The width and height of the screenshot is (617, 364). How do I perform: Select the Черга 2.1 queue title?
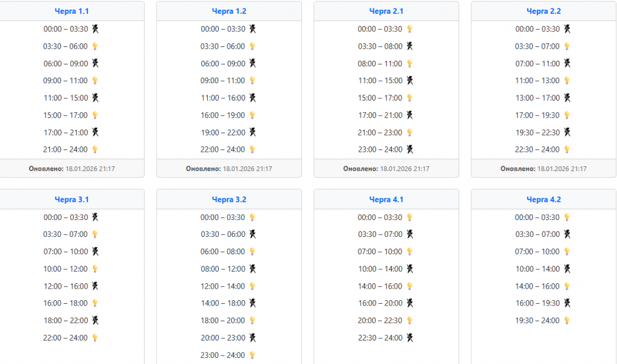point(386,11)
